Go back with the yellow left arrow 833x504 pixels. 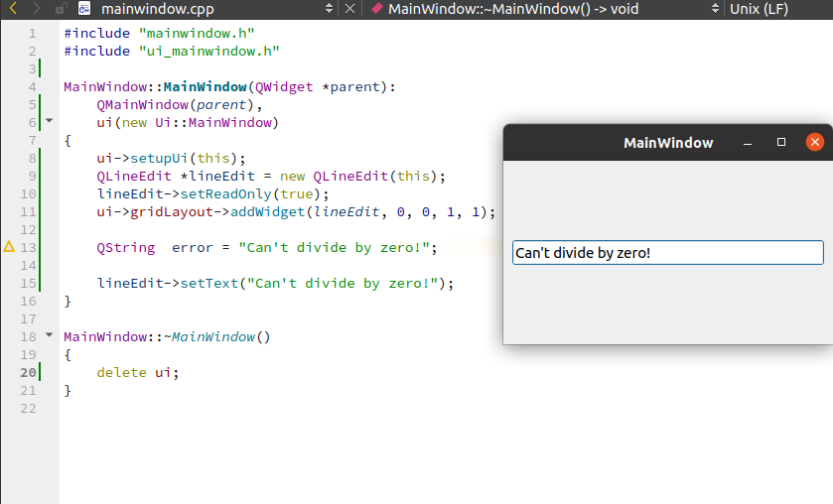13,8
